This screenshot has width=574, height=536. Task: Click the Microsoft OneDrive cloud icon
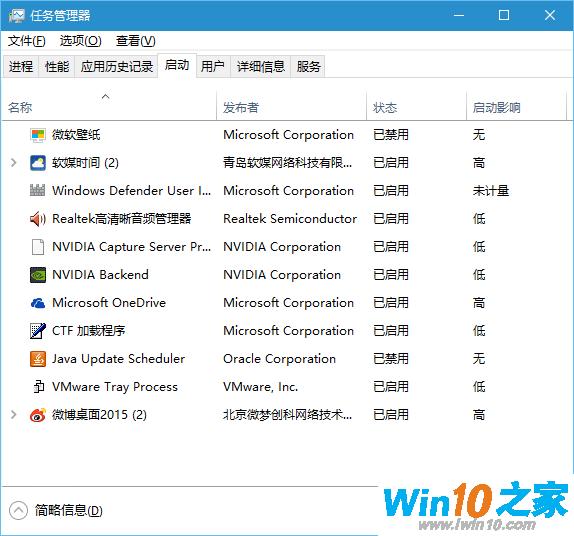(38, 303)
